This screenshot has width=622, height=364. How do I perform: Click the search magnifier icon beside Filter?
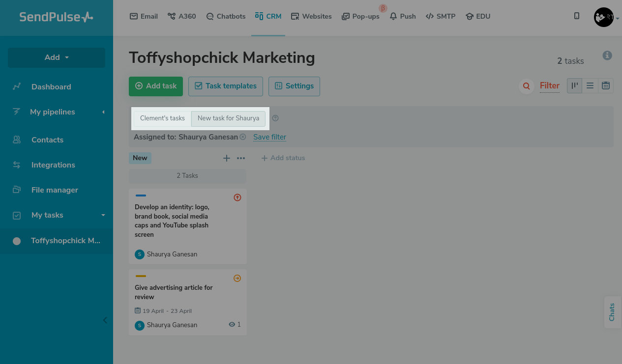click(526, 86)
